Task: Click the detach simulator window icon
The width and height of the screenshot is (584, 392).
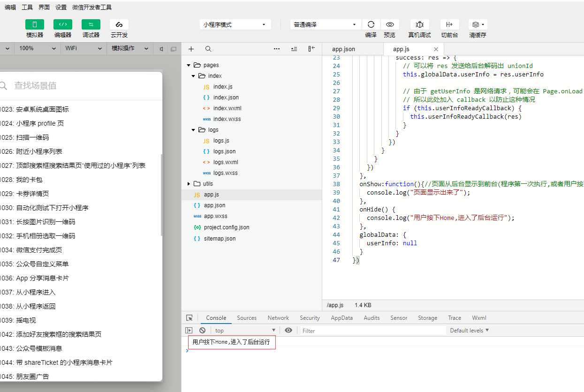Action: point(174,49)
